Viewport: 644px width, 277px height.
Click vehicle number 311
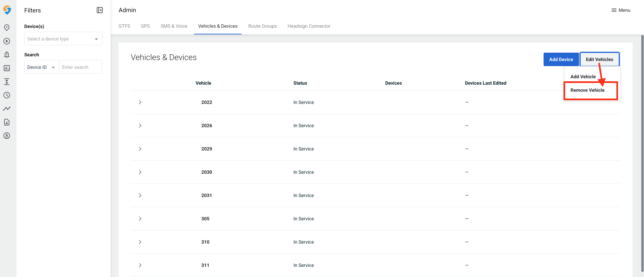(x=205, y=265)
